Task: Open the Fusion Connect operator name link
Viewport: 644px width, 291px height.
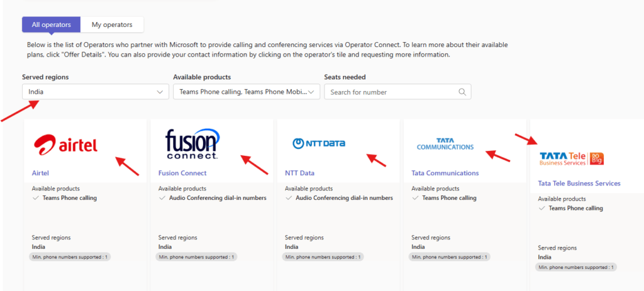Action: pyautogui.click(x=182, y=173)
